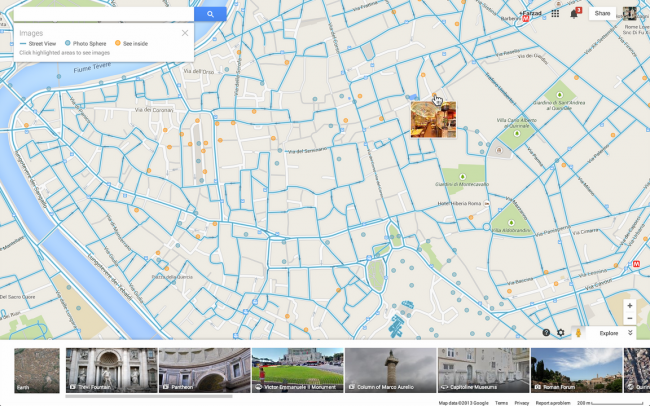Viewport: 650px width, 406px height.
Task: Open the Report a problem link
Action: coord(553,403)
